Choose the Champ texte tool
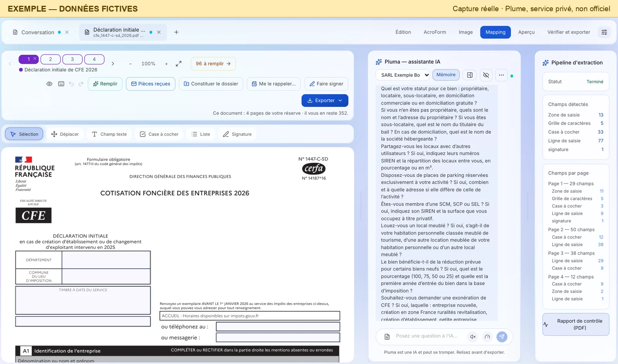618x364 pixels. 109,134
